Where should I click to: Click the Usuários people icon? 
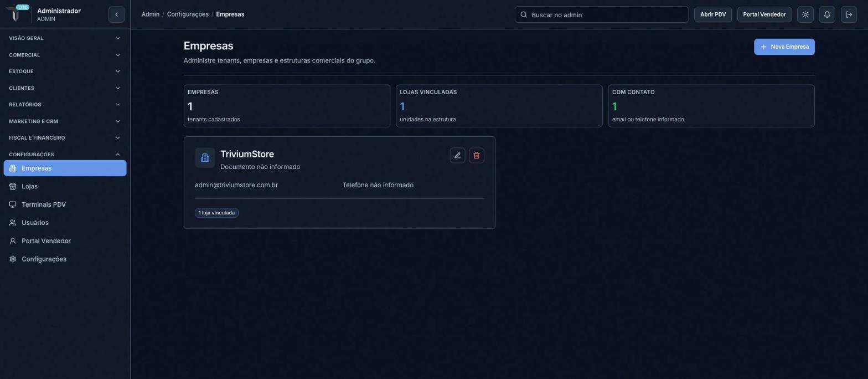(x=13, y=223)
